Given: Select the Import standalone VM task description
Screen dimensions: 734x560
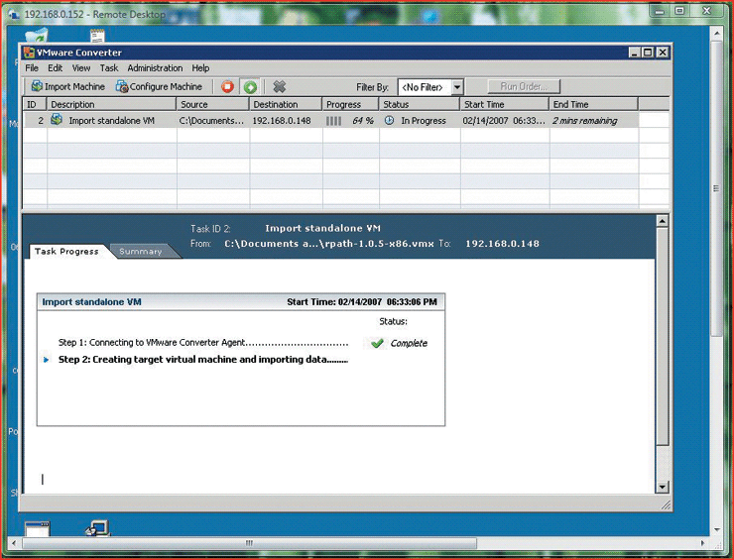Looking at the screenshot, I should click(x=111, y=121).
